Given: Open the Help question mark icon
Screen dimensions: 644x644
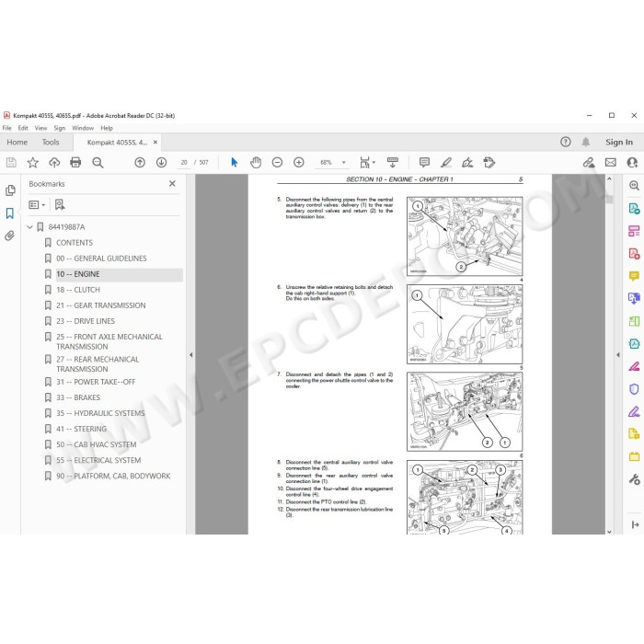Looking at the screenshot, I should [x=566, y=142].
